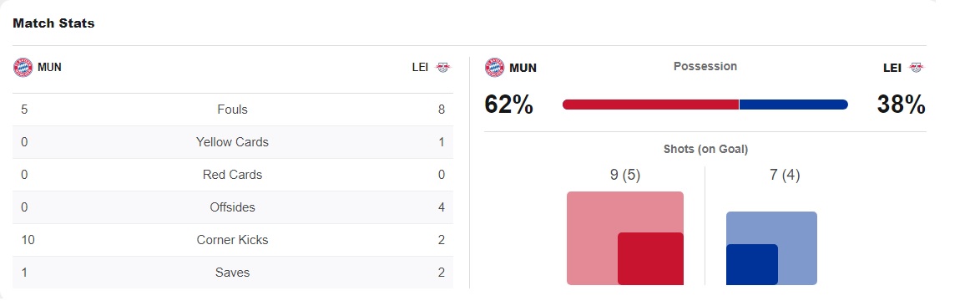Image resolution: width=980 pixels, height=301 pixels.
Task: Click the dark red shots-on-goal box
Action: pyautogui.click(x=650, y=258)
